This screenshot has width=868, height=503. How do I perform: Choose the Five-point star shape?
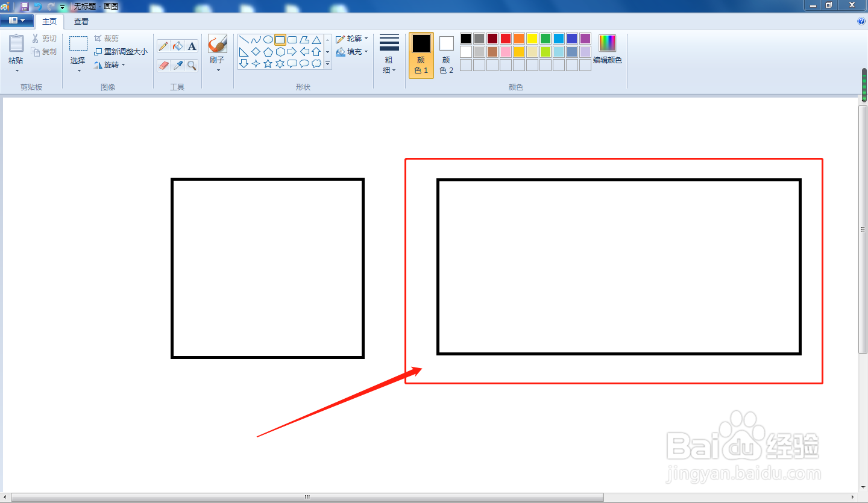(x=268, y=63)
